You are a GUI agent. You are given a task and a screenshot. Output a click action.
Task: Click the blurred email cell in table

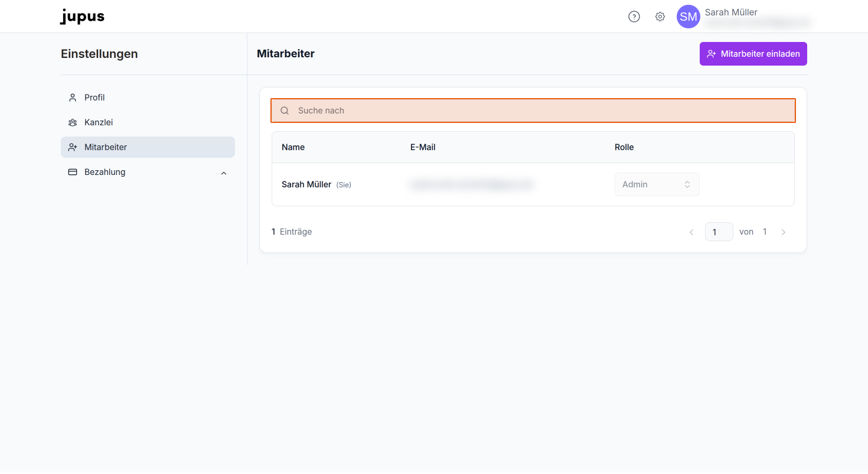471,184
